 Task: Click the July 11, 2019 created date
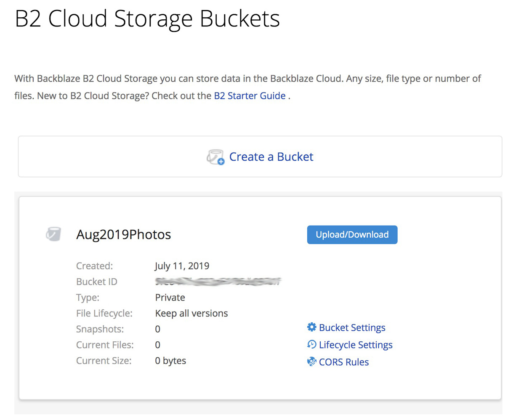182,266
